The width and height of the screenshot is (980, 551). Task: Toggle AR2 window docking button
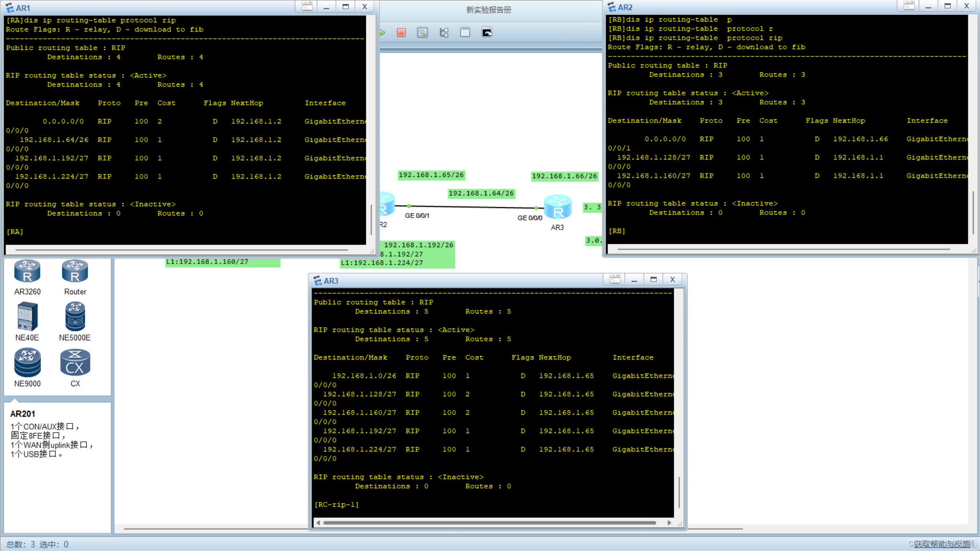(x=909, y=6)
